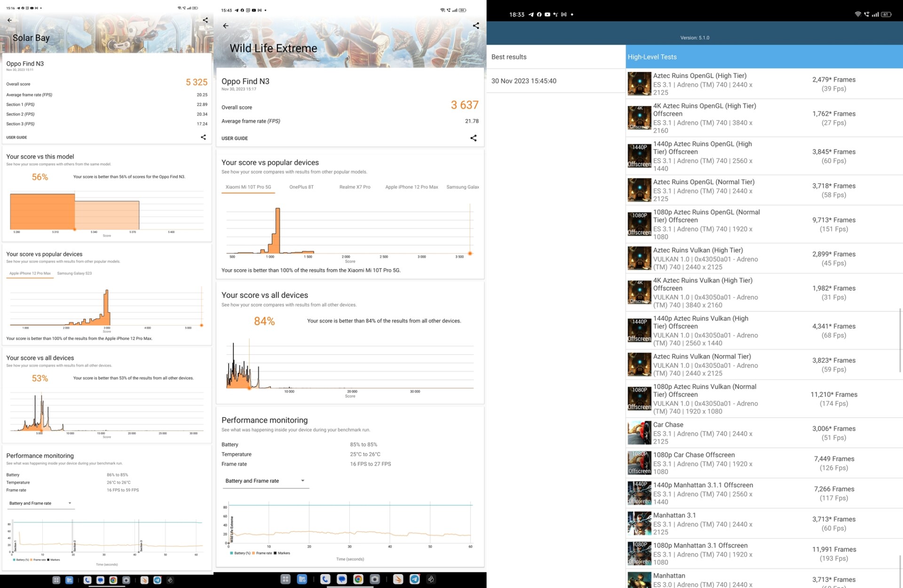Click the GFXBench results list scrollbar

point(900,340)
